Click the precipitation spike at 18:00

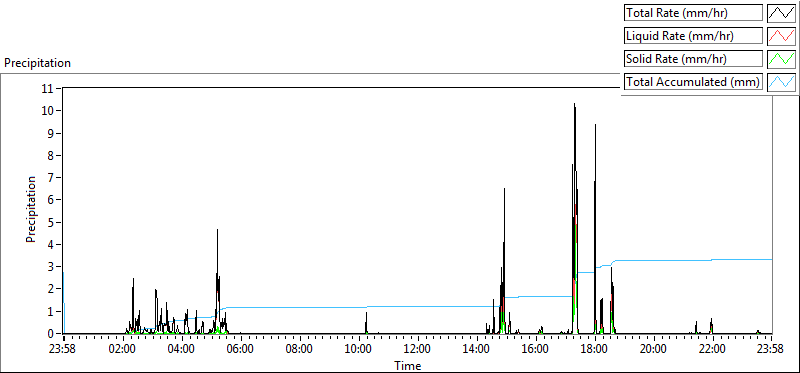coord(595,125)
